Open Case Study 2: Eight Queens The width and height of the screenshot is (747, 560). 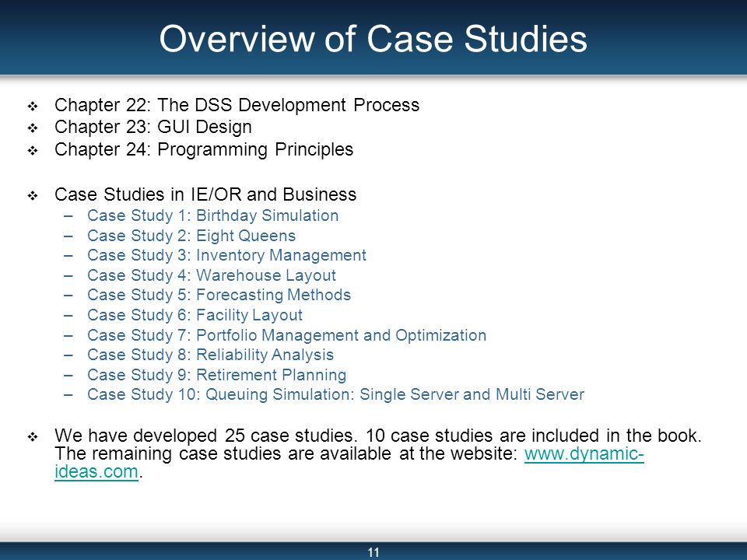tap(191, 235)
